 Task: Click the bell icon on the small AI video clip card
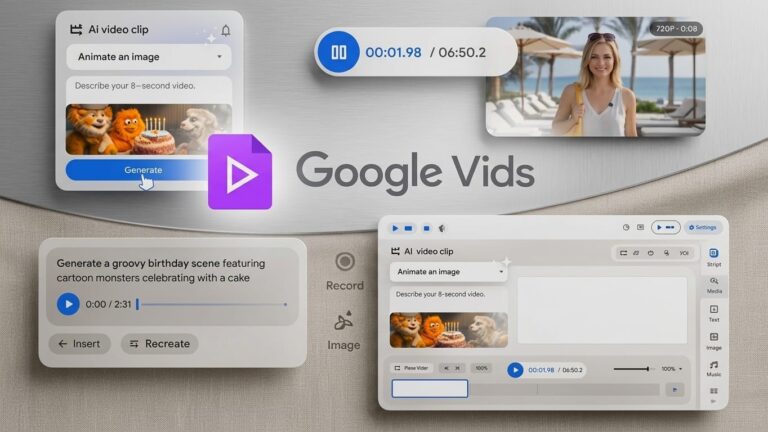225,30
